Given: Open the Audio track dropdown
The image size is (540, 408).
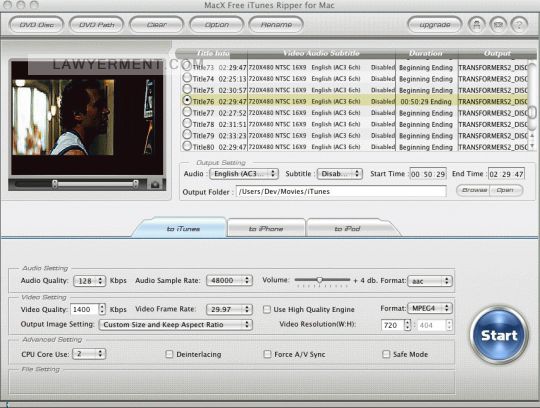Looking at the screenshot, I should click(244, 174).
